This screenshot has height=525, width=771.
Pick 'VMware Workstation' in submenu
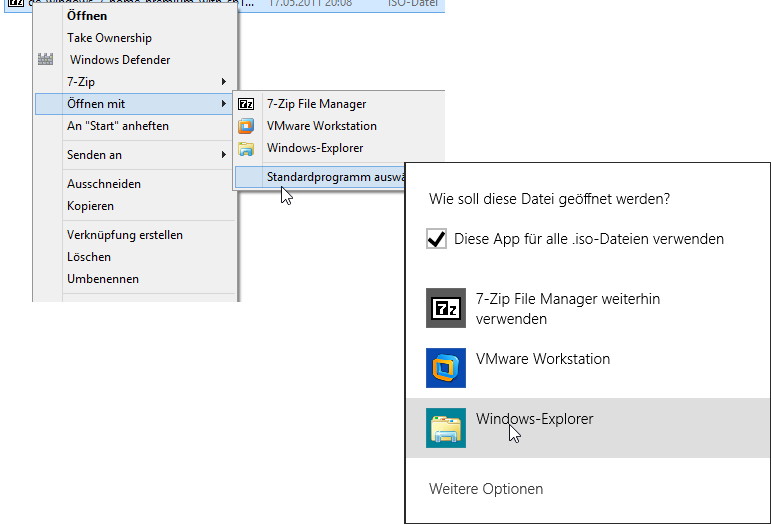click(322, 126)
